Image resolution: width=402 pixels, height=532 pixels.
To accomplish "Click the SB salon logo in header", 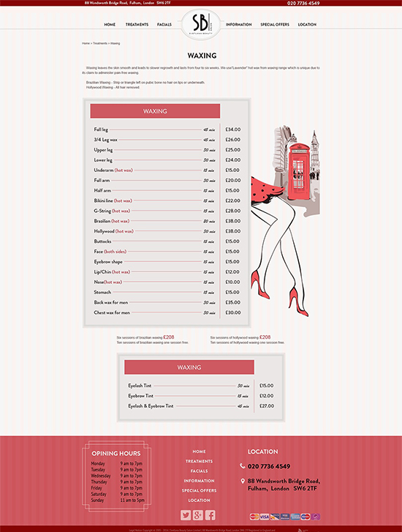I will [201, 24].
